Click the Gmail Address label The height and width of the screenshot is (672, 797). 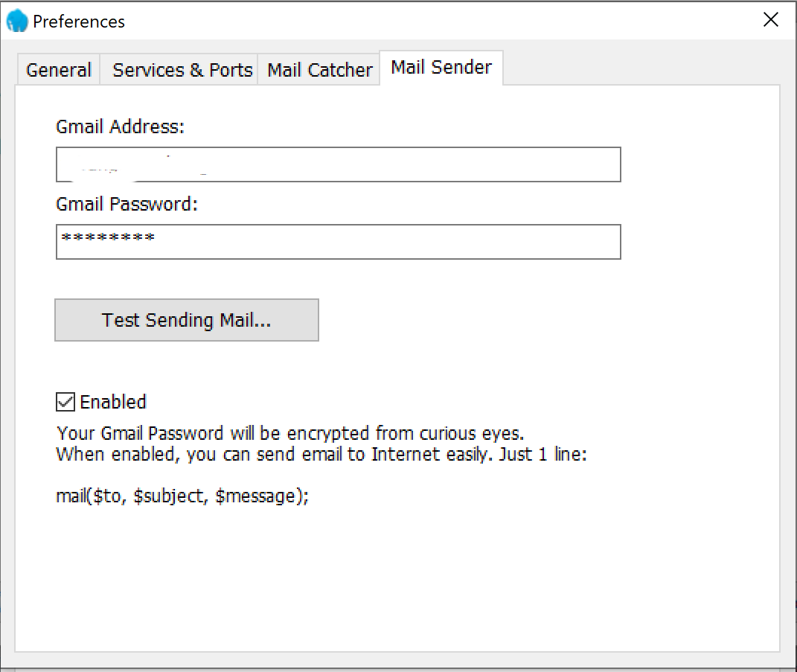(120, 127)
